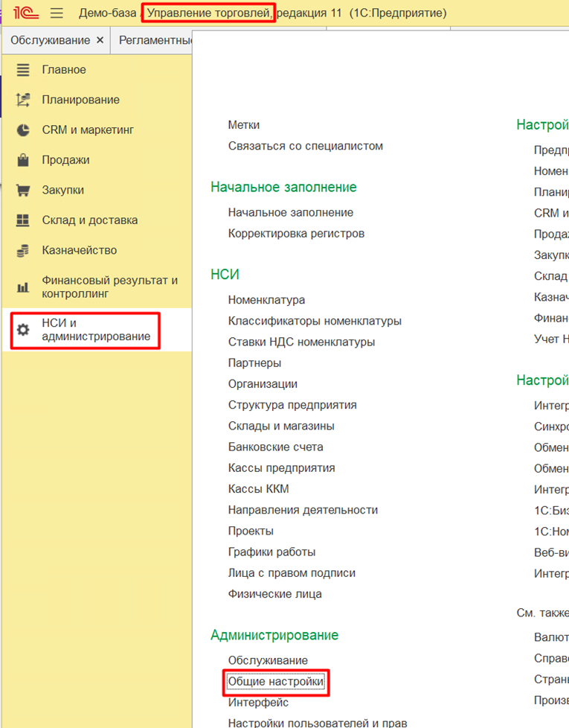Viewport: 569px width, 728px height.
Task: Click the Начальное заполнение green heading
Action: [x=284, y=187]
